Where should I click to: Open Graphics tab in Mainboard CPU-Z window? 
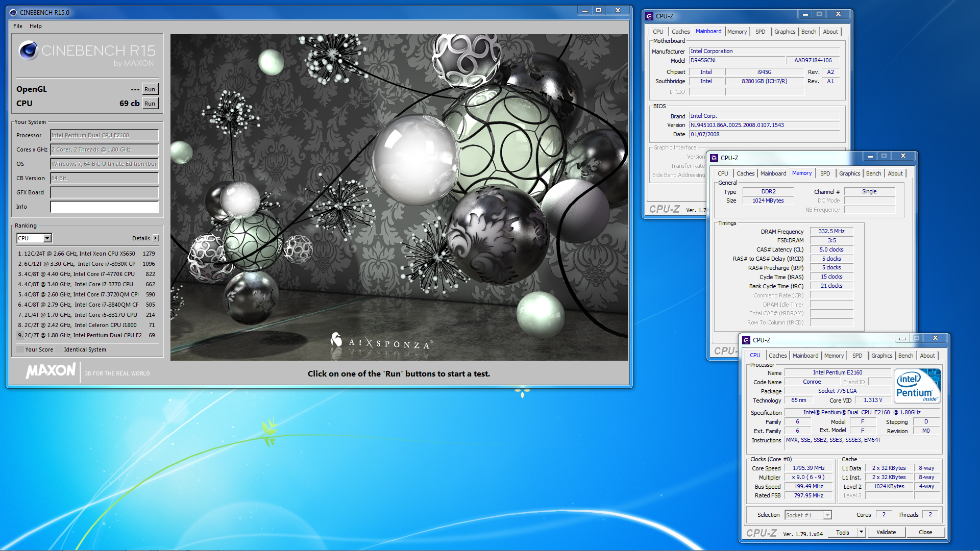coord(785,32)
